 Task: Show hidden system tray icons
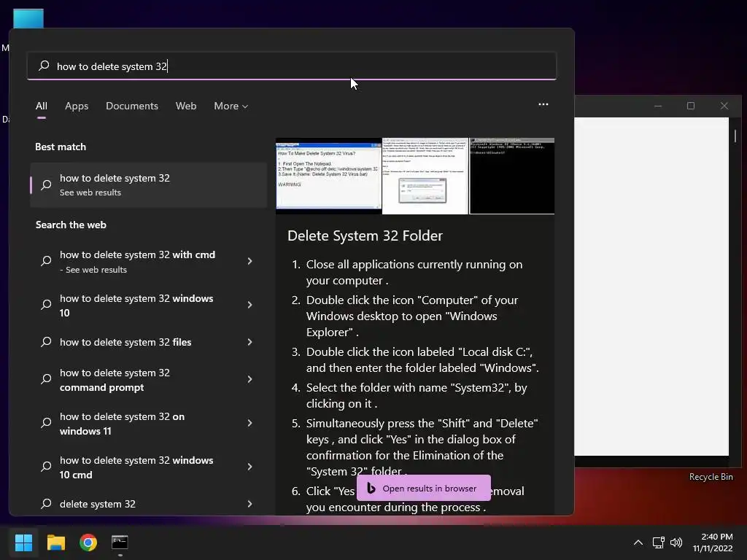(x=638, y=542)
